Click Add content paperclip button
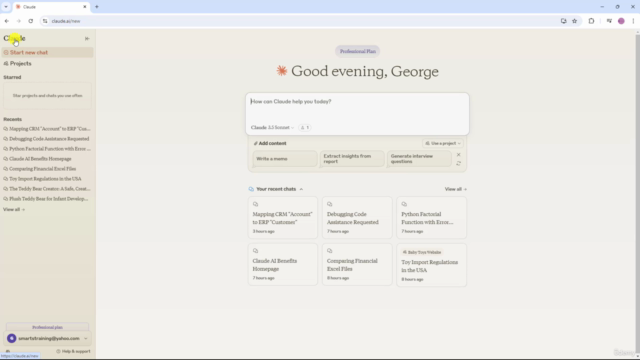This screenshot has height=360, width=640. coord(270,143)
